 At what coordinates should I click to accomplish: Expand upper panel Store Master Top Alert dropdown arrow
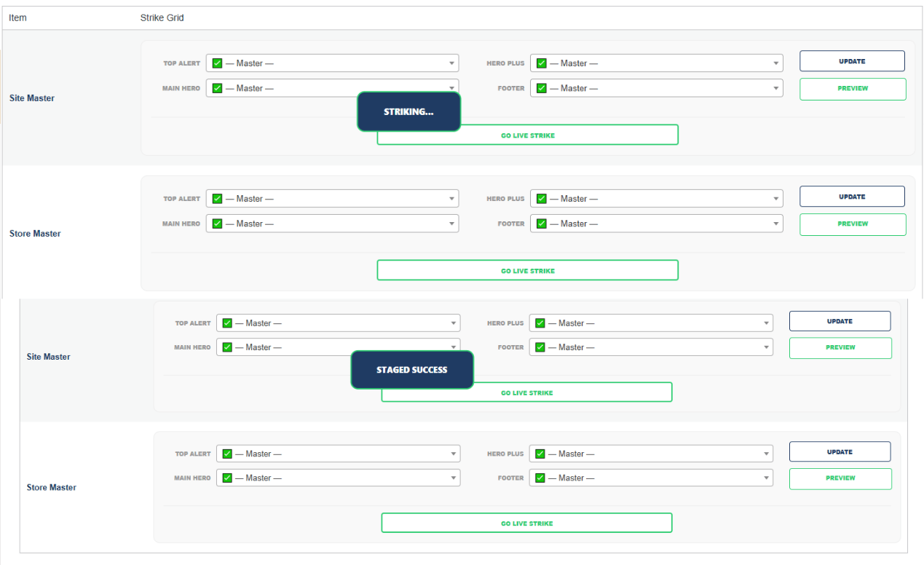[x=451, y=199]
